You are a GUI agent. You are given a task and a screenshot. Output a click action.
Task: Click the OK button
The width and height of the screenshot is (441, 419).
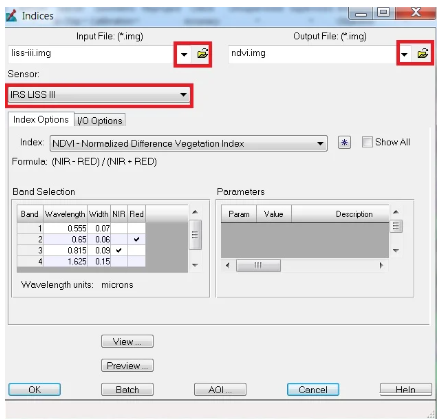(x=34, y=390)
